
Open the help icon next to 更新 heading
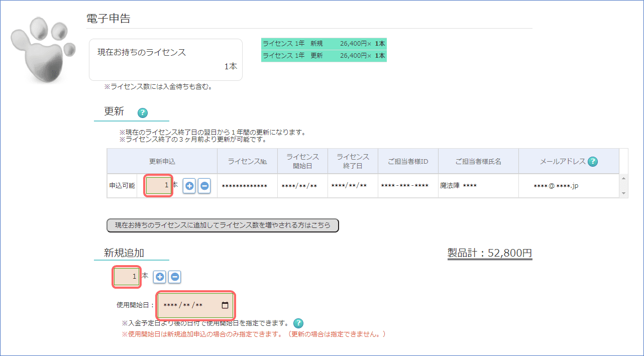[143, 112]
